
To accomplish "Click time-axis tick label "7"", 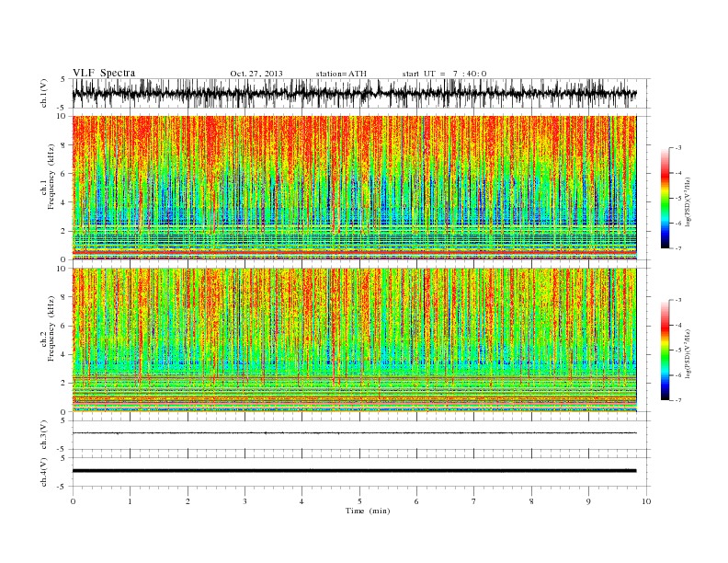I will (x=474, y=501).
